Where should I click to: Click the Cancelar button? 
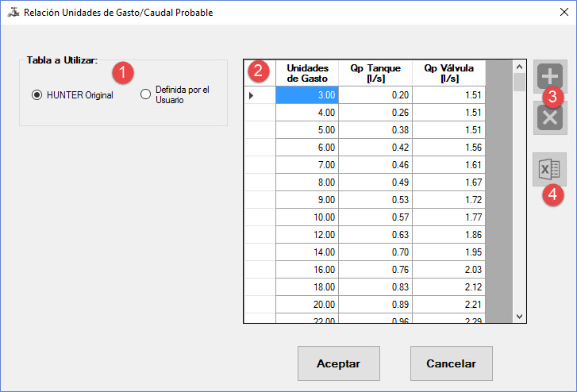click(x=451, y=363)
